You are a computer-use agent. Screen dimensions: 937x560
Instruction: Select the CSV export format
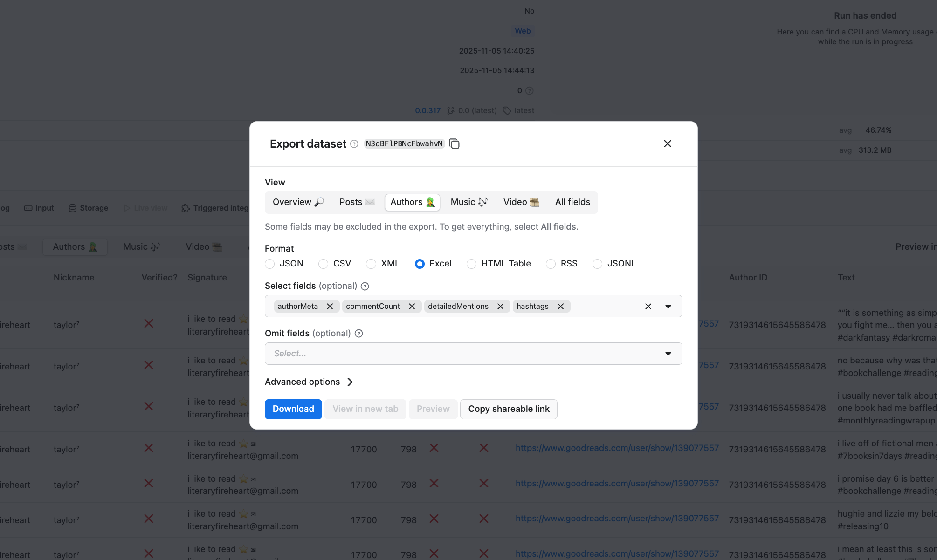pyautogui.click(x=323, y=264)
